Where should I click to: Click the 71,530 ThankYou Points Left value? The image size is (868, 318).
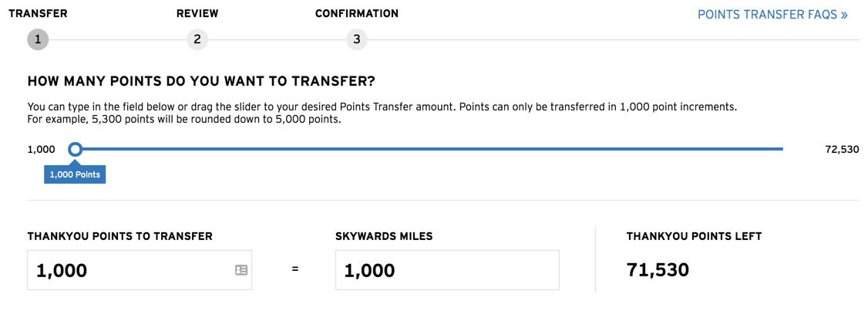click(x=658, y=270)
